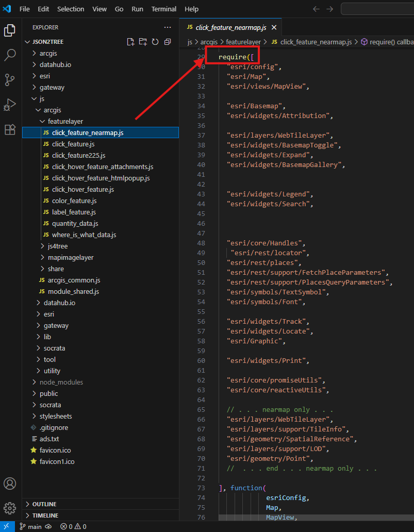
Task: Open the Search view in activity bar
Action: pos(9,54)
